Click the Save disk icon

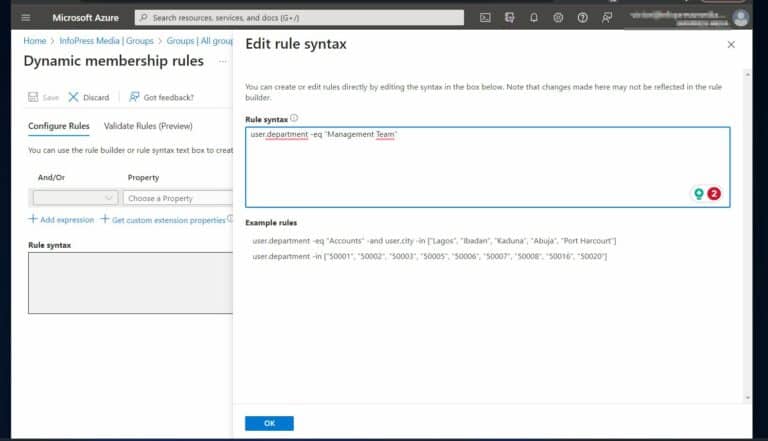[33, 97]
